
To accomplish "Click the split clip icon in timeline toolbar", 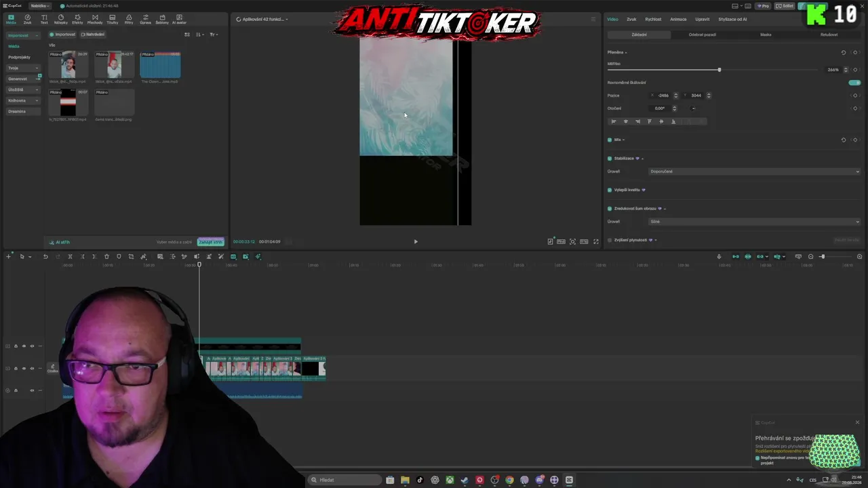I will pyautogui.click(x=70, y=256).
